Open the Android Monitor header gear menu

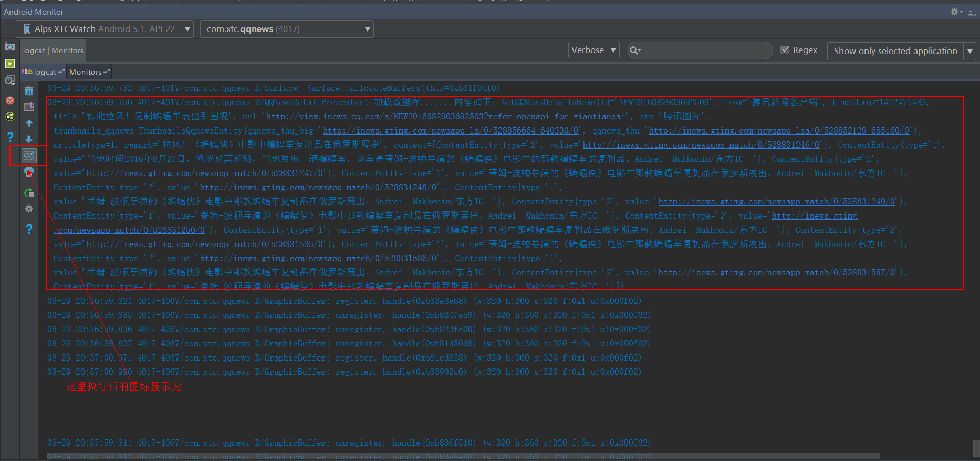tap(956, 12)
